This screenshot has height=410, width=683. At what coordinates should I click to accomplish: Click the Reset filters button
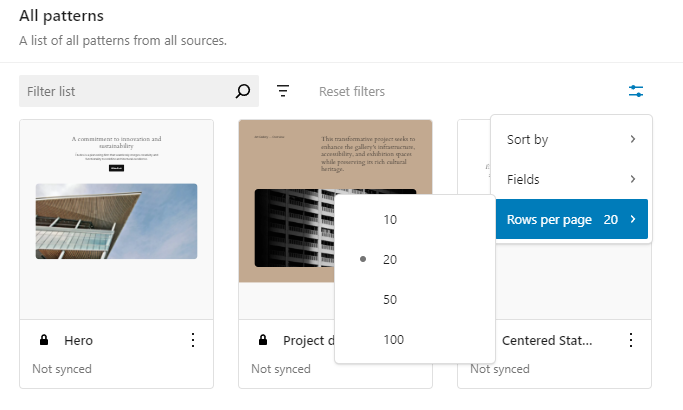(351, 91)
